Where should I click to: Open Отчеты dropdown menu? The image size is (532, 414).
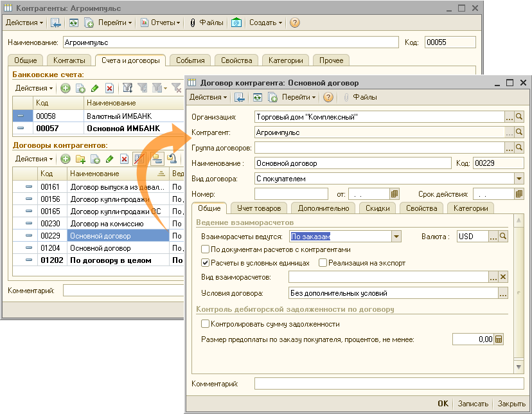pyautogui.click(x=161, y=22)
